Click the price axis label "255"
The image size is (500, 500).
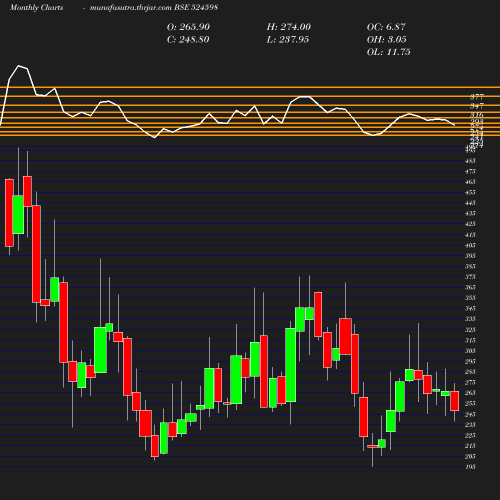click(470, 403)
